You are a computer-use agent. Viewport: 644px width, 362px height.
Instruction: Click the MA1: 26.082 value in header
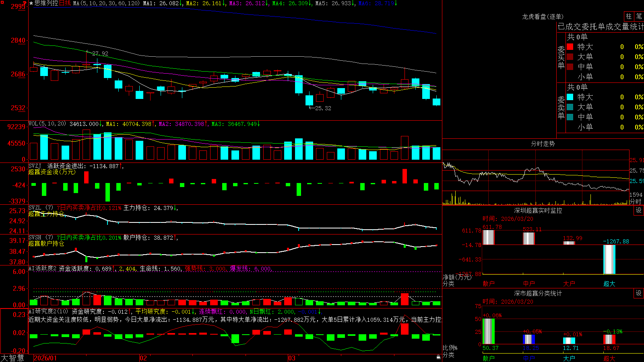(x=163, y=3)
